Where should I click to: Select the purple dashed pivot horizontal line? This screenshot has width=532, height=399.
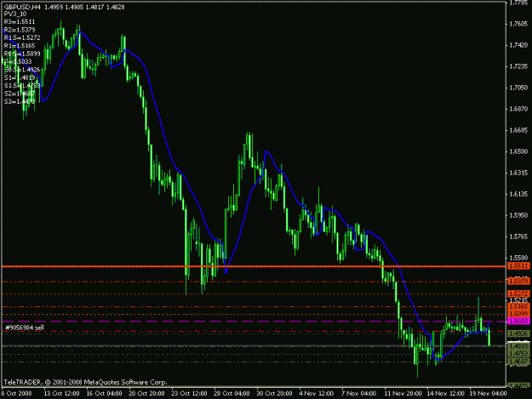[x=254, y=322]
